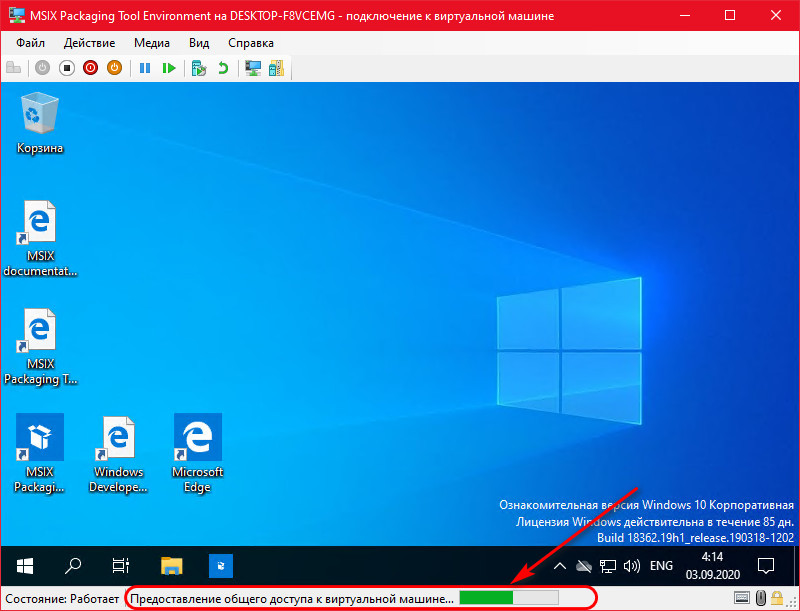The width and height of the screenshot is (800, 611).
Task: Open Task View on guest taskbar
Action: click(121, 566)
